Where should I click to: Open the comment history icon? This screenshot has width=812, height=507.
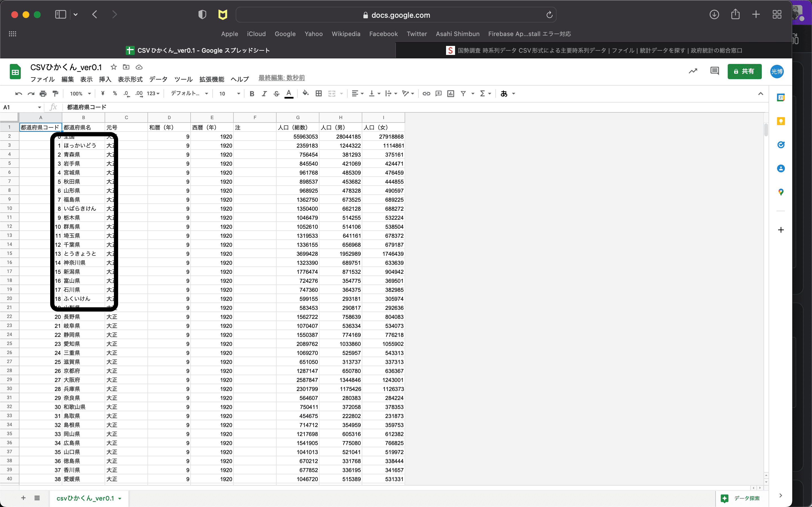(x=714, y=71)
